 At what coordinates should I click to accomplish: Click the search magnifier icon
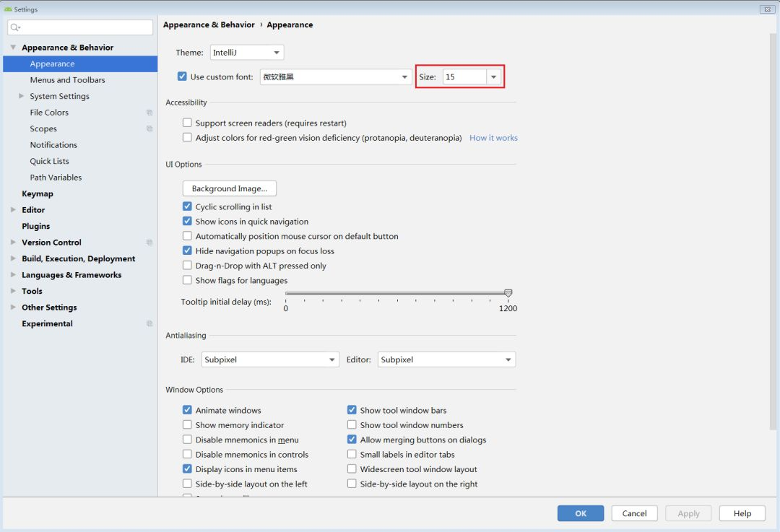(15, 27)
